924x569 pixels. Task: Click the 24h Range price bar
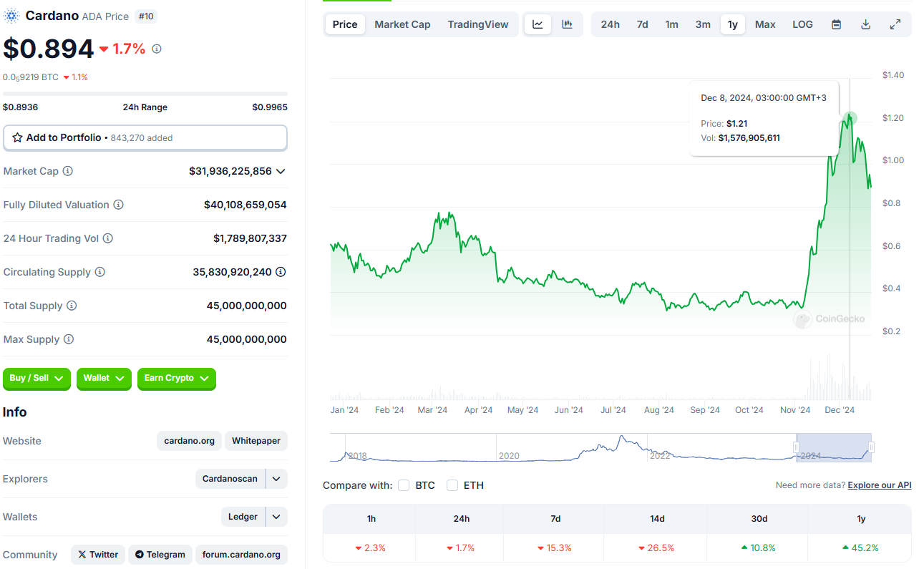click(x=145, y=94)
